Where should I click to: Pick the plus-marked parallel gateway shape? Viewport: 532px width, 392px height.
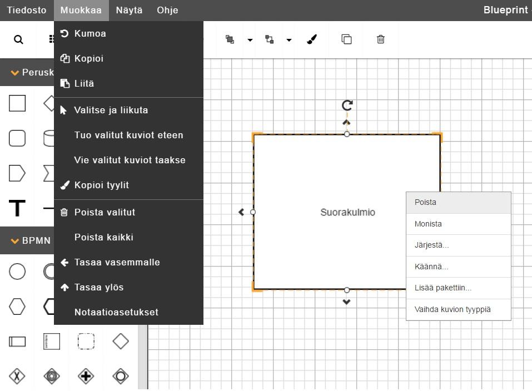coord(86,376)
